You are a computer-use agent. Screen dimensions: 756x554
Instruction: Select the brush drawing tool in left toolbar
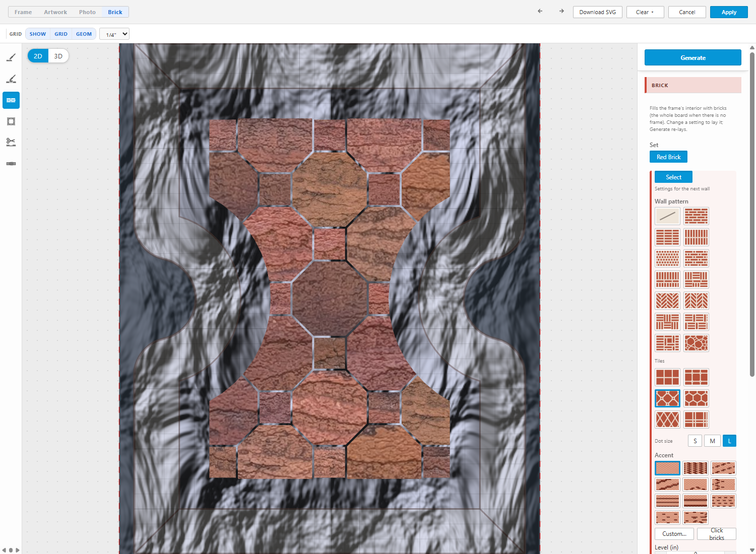(x=11, y=58)
